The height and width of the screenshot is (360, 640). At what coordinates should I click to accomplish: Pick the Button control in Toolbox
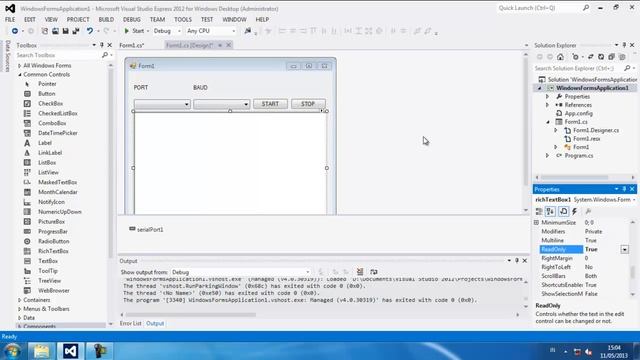47,94
